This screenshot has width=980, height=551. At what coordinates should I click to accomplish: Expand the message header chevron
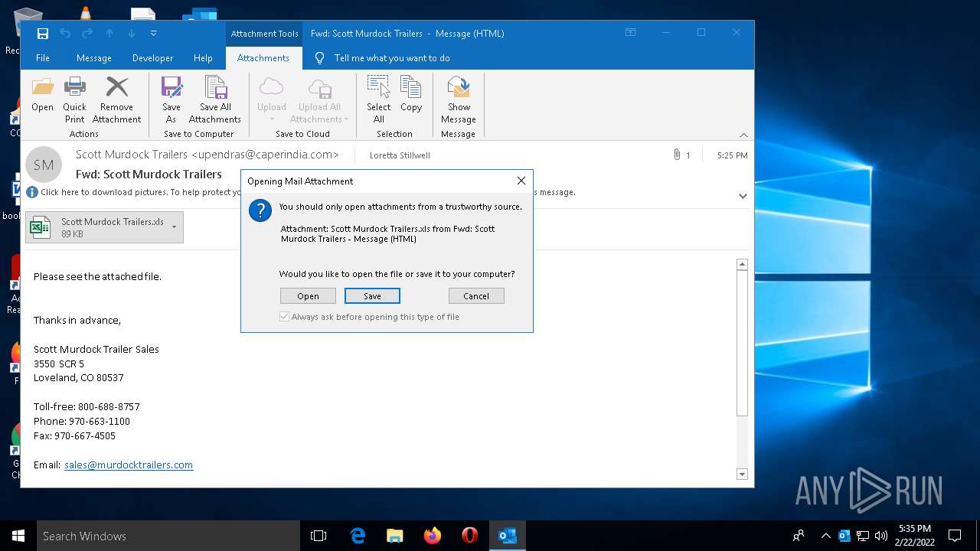coord(743,196)
